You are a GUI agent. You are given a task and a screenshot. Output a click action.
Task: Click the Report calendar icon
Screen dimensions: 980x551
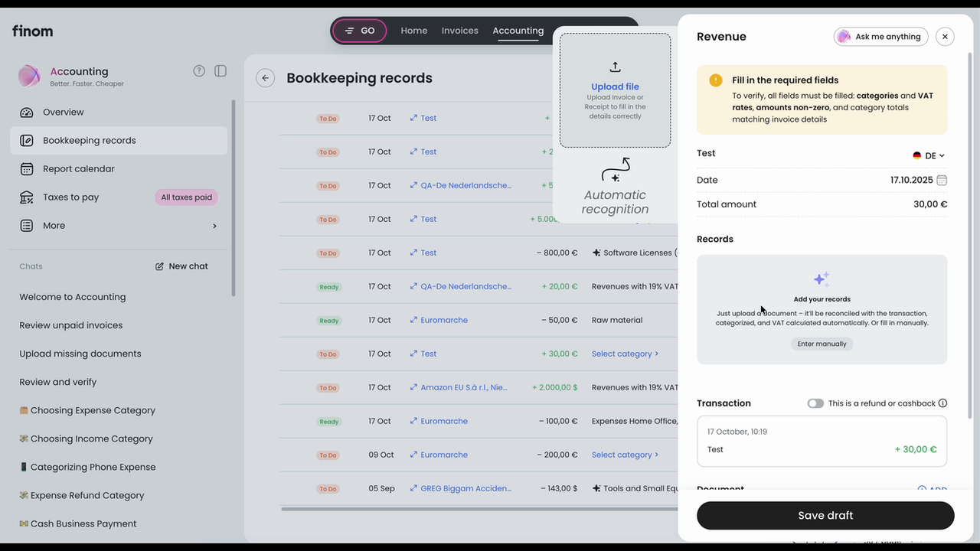point(27,169)
